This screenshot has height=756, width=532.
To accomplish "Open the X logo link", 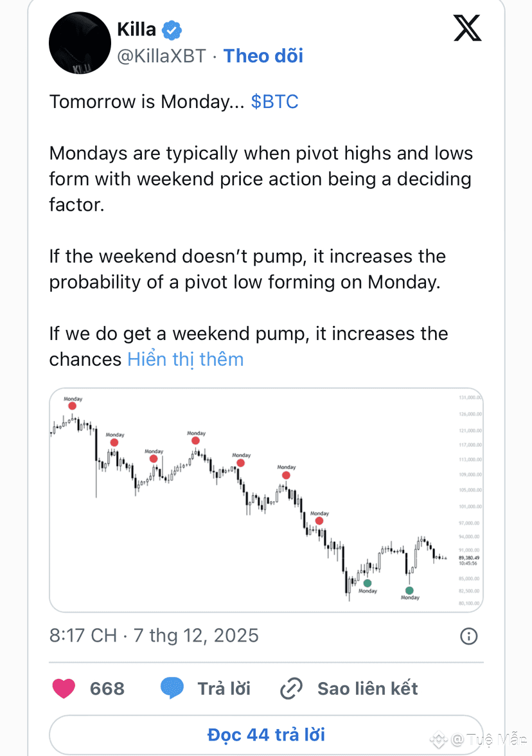I will click(x=468, y=30).
